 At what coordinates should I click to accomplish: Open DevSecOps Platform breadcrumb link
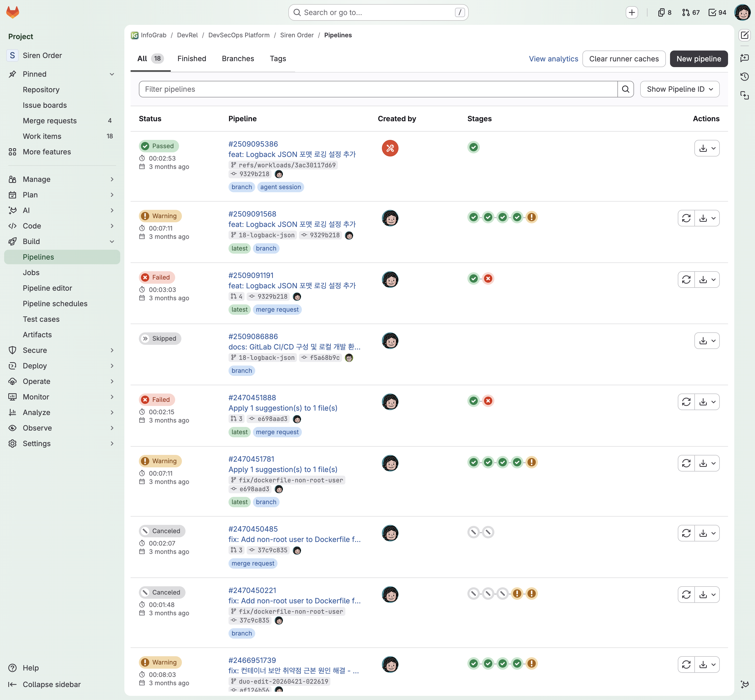(x=239, y=35)
